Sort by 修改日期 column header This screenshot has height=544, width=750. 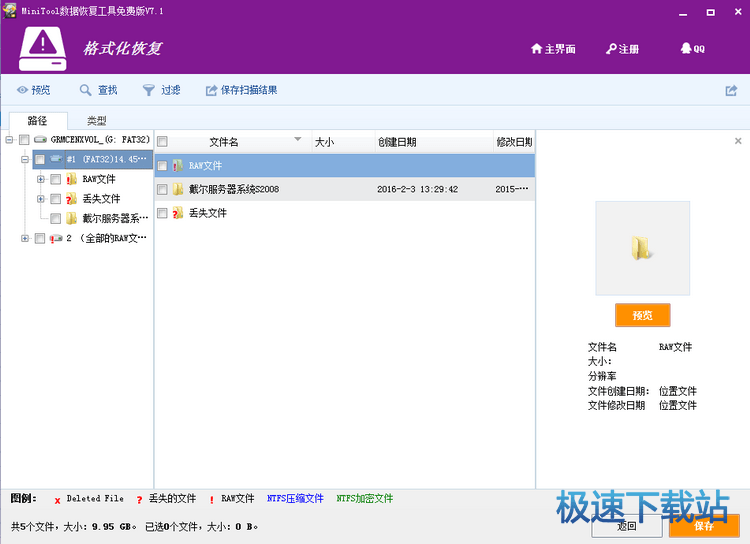coord(514,142)
